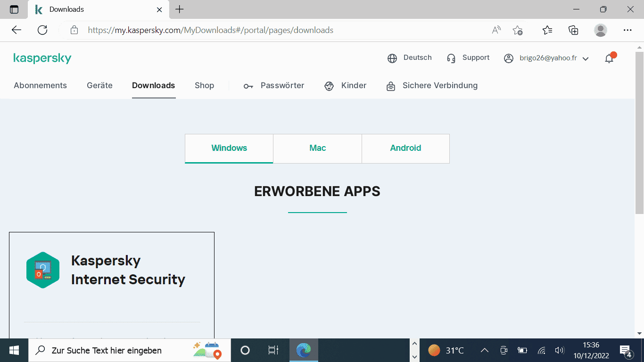
Task: Switch to the Android tab
Action: coord(405,148)
